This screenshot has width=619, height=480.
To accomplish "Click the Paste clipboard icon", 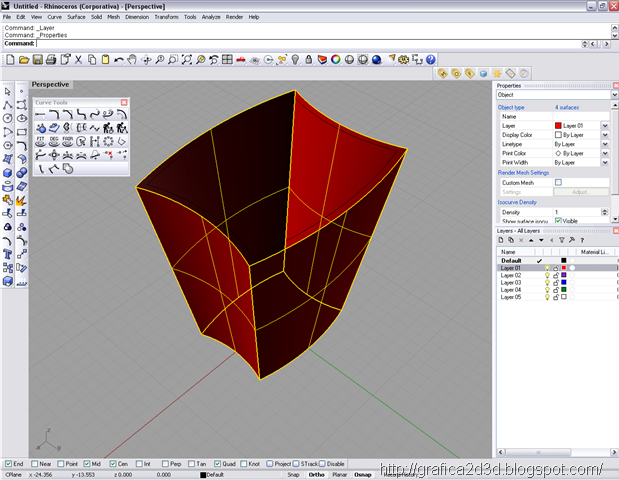I will [105, 60].
